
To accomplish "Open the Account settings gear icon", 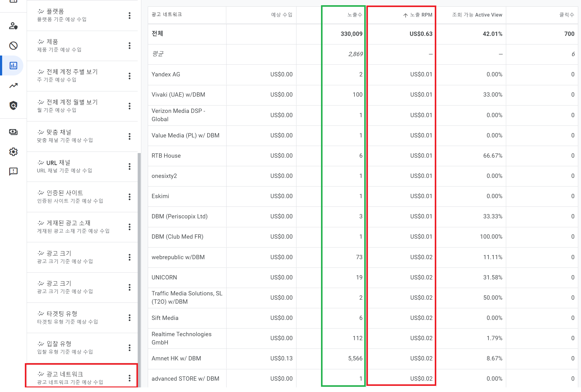I will click(13, 152).
